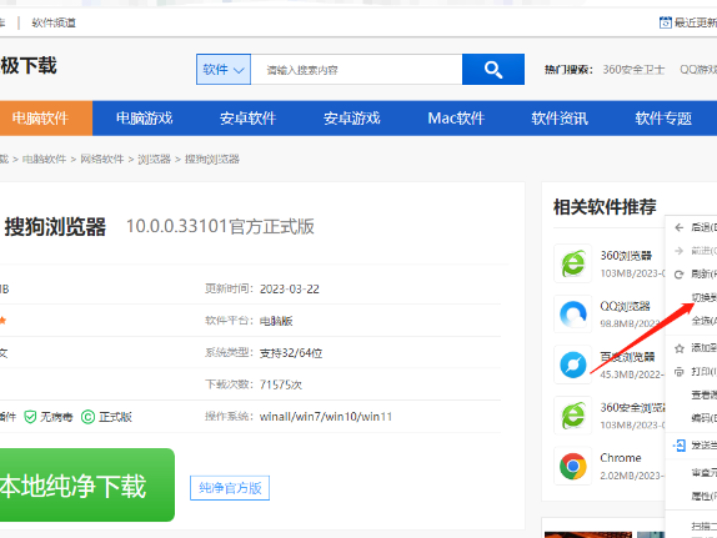The image size is (717, 538).
Task: Click the star favorite context menu item
Action: (679, 348)
